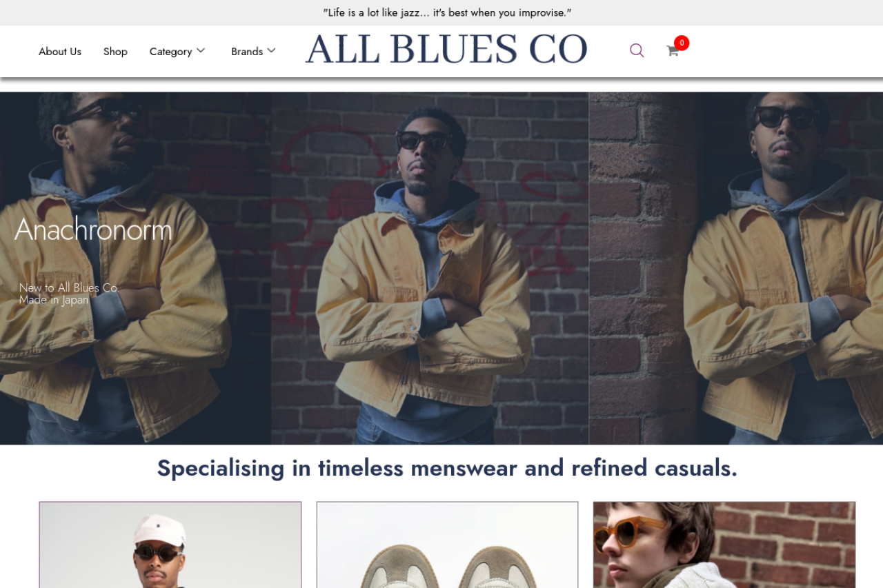
Task: Go to the About Us page
Action: 60,52
